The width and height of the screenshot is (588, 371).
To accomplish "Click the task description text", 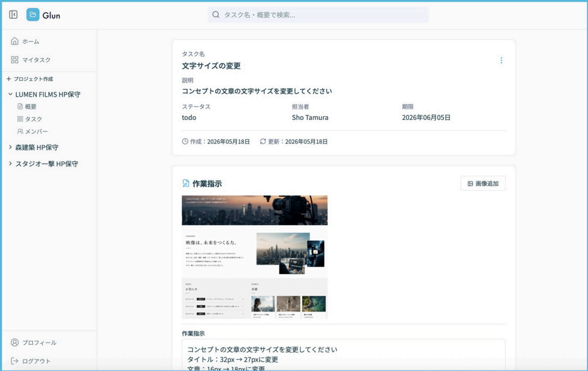I will point(257,91).
